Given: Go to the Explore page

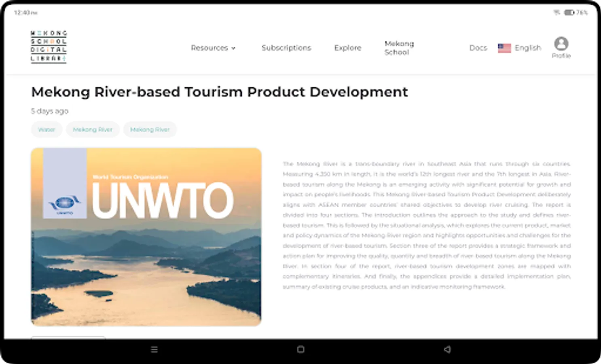Looking at the screenshot, I should (347, 48).
